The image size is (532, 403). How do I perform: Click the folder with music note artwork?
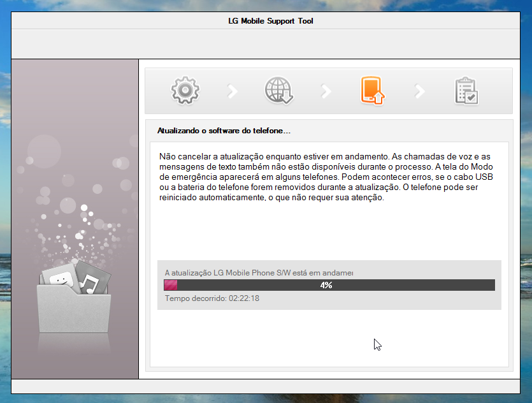point(74,296)
